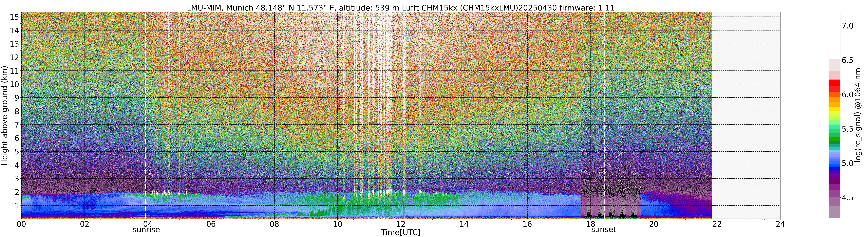
Task: Click the "log(rc_signal) @1064 nm" colorbar label
Action: 858,115
